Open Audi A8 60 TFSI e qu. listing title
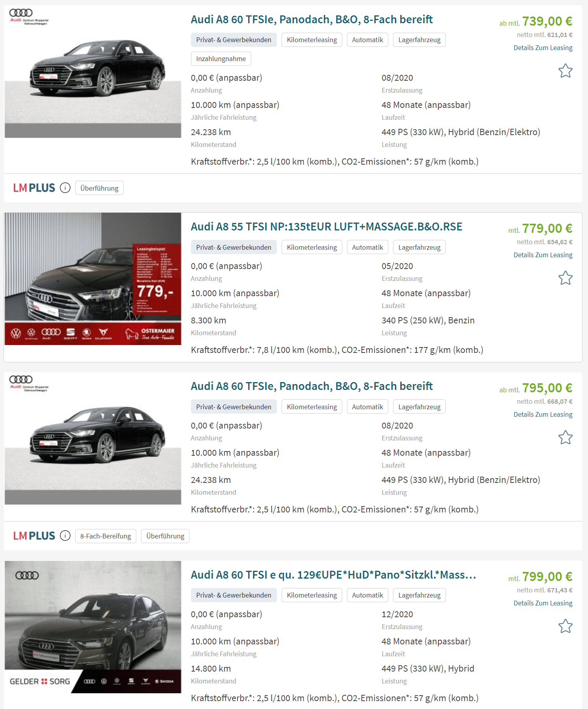Image resolution: width=588 pixels, height=709 pixels. (x=334, y=575)
